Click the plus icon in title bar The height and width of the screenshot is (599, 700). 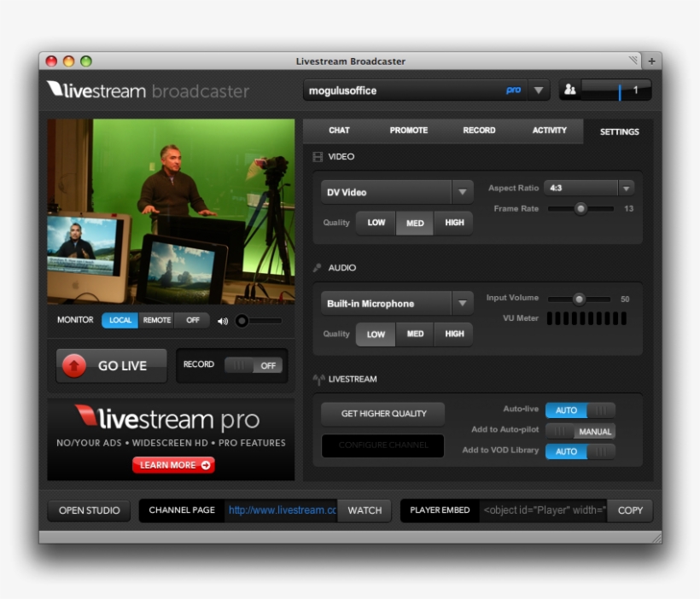click(x=651, y=61)
